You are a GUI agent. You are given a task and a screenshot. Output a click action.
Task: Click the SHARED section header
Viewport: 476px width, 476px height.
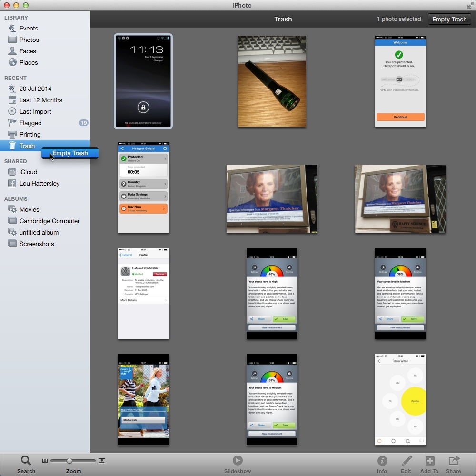(16, 161)
